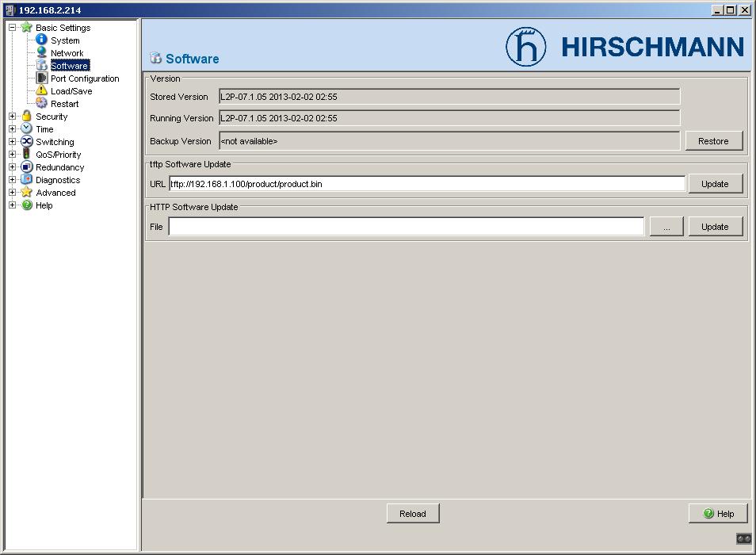The height and width of the screenshot is (555, 756).
Task: Select the Diagnostics label
Action: click(x=58, y=180)
